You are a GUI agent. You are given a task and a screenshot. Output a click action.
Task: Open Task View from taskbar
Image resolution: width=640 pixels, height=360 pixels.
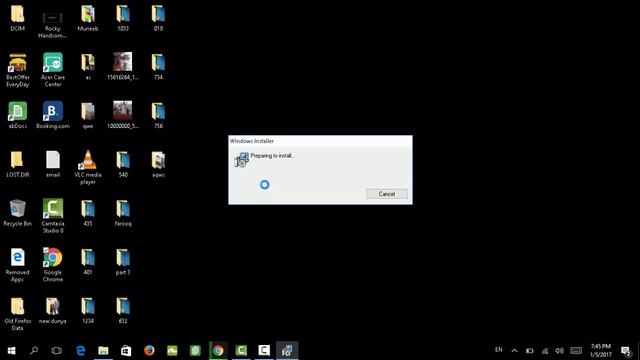click(57, 351)
